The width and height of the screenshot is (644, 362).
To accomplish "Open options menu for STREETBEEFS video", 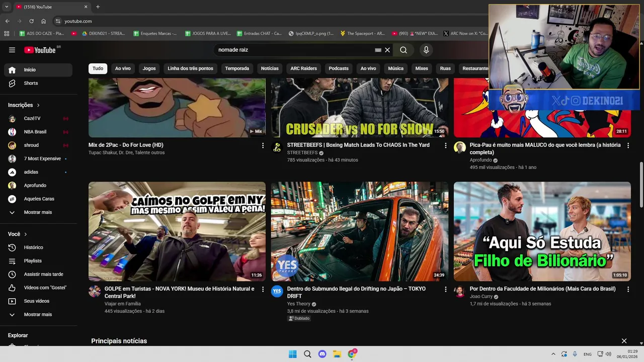I will click(x=445, y=145).
